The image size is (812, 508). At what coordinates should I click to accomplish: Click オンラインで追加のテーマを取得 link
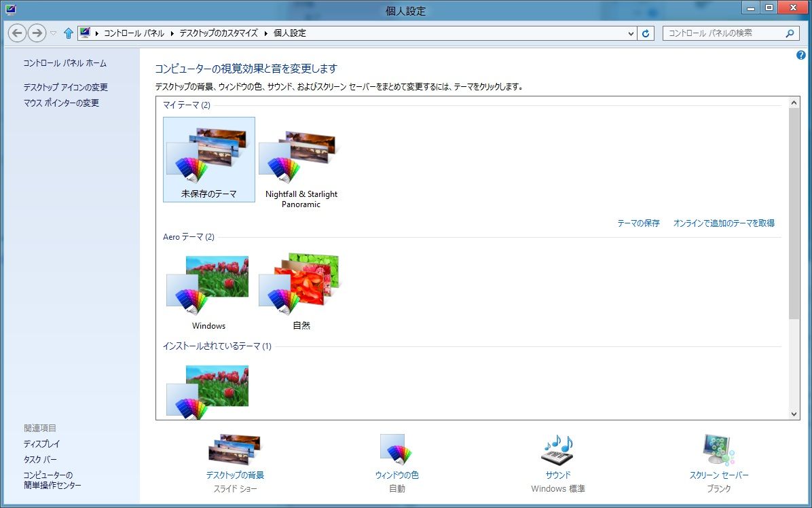724,223
